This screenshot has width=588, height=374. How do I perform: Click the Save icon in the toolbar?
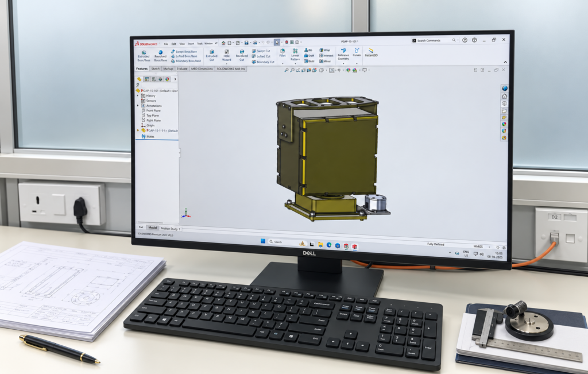[x=246, y=43]
